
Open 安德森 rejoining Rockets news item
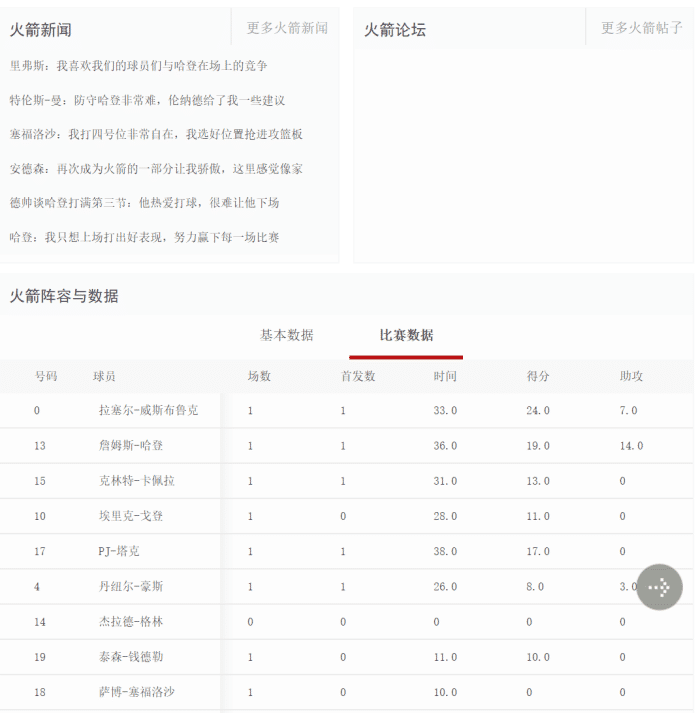[x=156, y=169]
